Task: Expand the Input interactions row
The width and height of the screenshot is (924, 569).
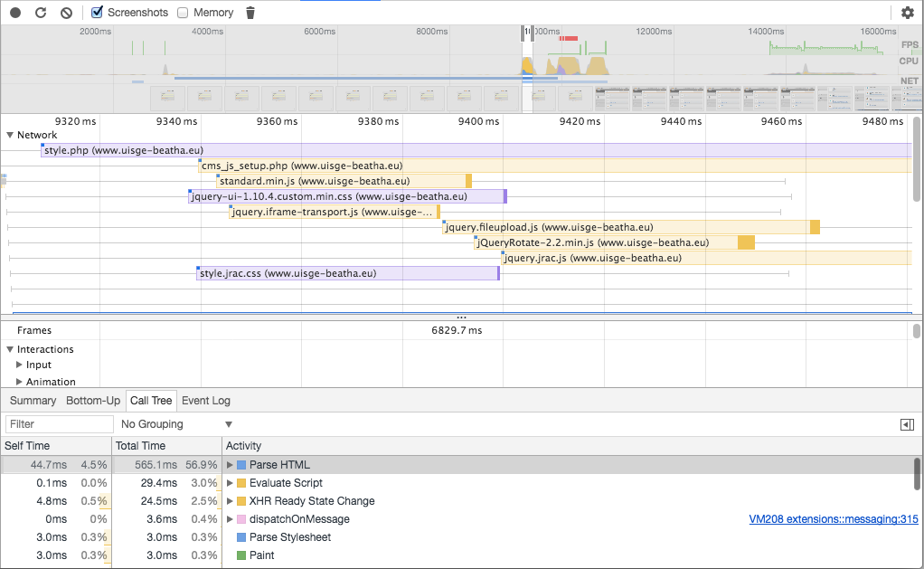Action: tap(20, 365)
